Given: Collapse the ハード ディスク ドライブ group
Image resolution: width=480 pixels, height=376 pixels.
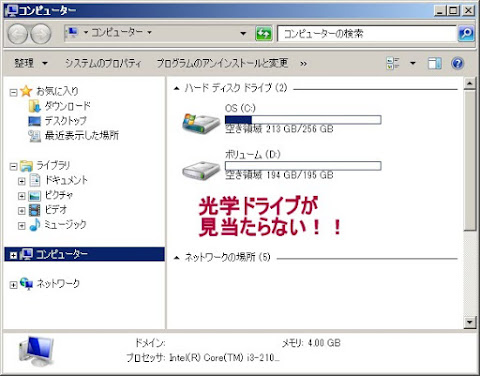Looking at the screenshot, I should [177, 88].
